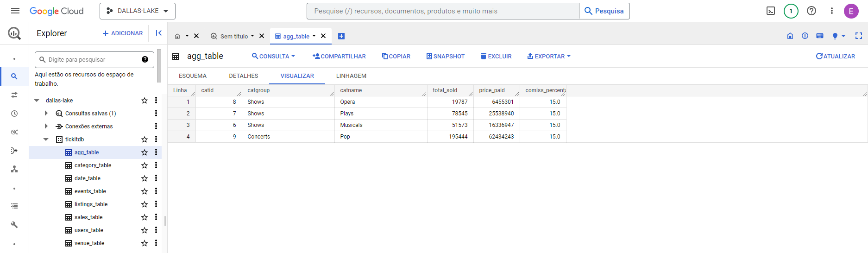The image size is (868, 253).
Task: Click the ATUALIZAR refresh button
Action: point(836,57)
